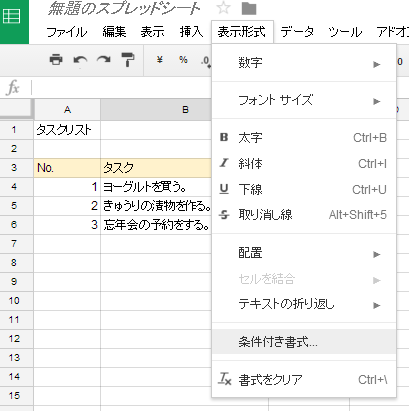This screenshot has height=411, width=409.
Task: Toggle 取り消し線 strikethrough option
Action: (304, 215)
